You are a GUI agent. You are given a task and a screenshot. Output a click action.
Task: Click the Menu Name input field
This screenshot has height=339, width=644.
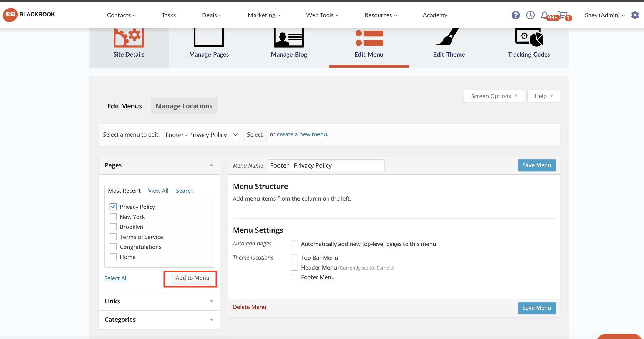[326, 165]
